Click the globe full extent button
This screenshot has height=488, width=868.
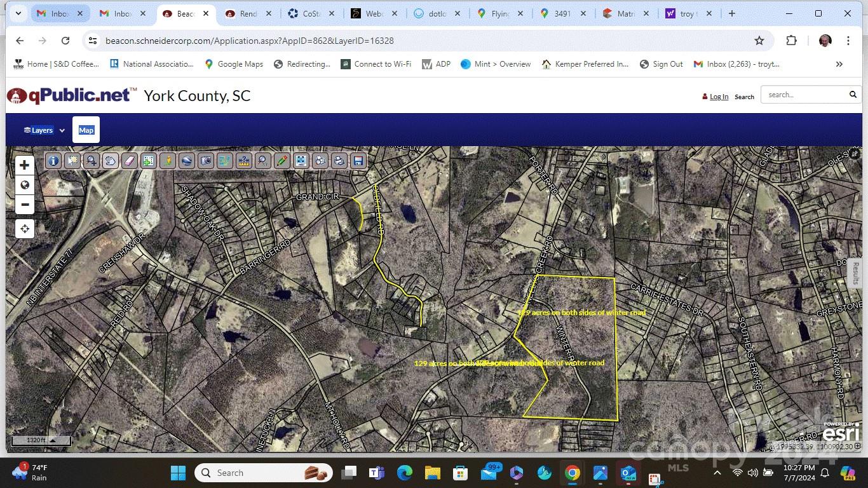(24, 185)
